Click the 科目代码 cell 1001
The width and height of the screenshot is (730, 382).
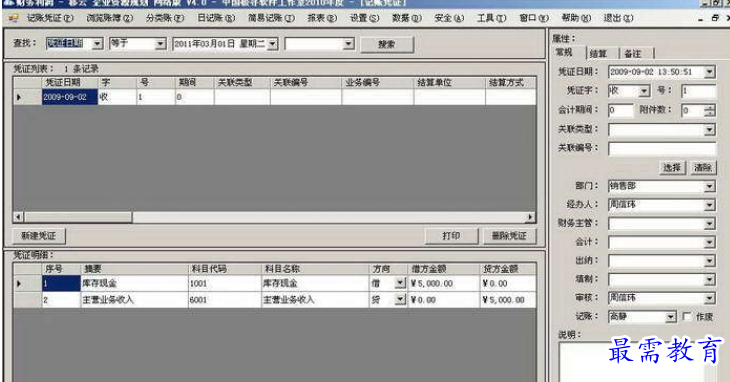click(225, 283)
